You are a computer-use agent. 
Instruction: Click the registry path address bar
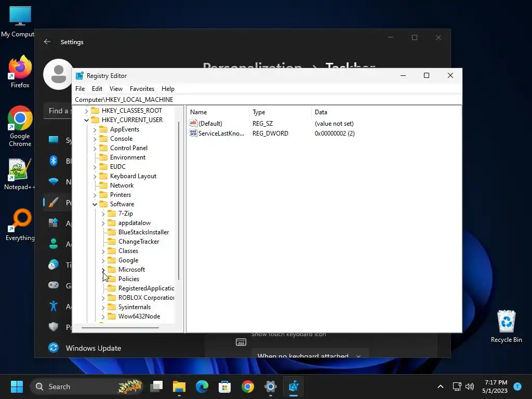pos(267,100)
